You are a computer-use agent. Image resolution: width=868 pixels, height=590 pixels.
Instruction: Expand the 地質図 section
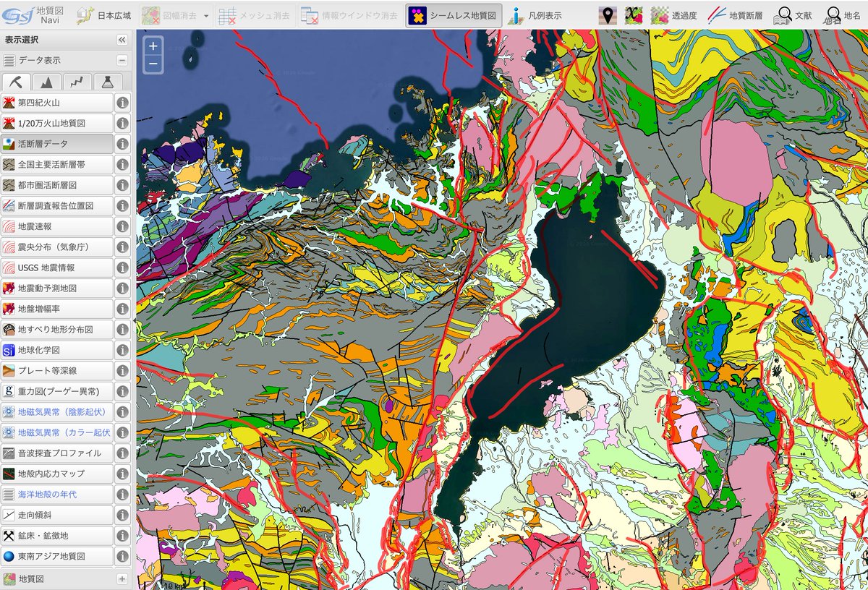click(x=122, y=579)
